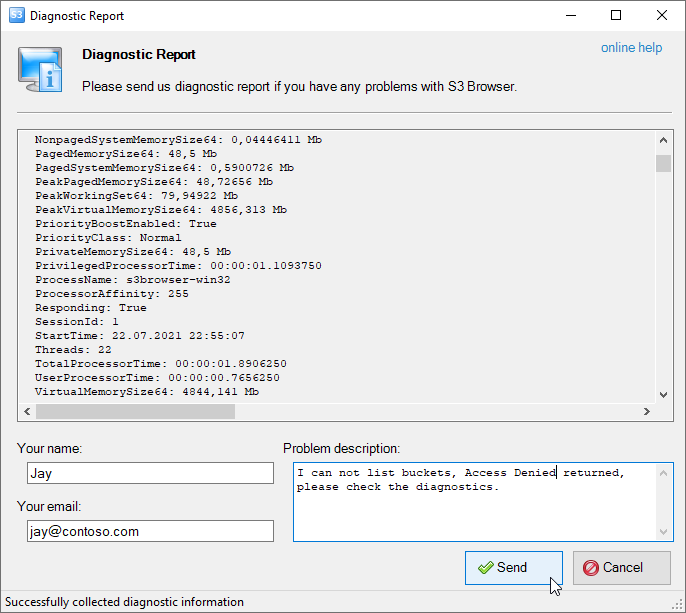The height and width of the screenshot is (613, 686).
Task: Click the report vertical scrollbar thumb
Action: point(663,164)
